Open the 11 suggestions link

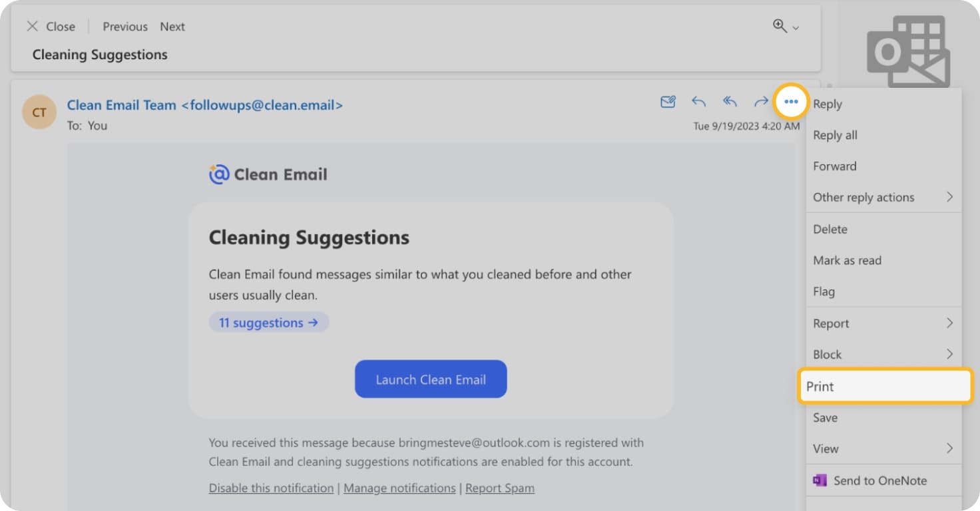click(268, 322)
